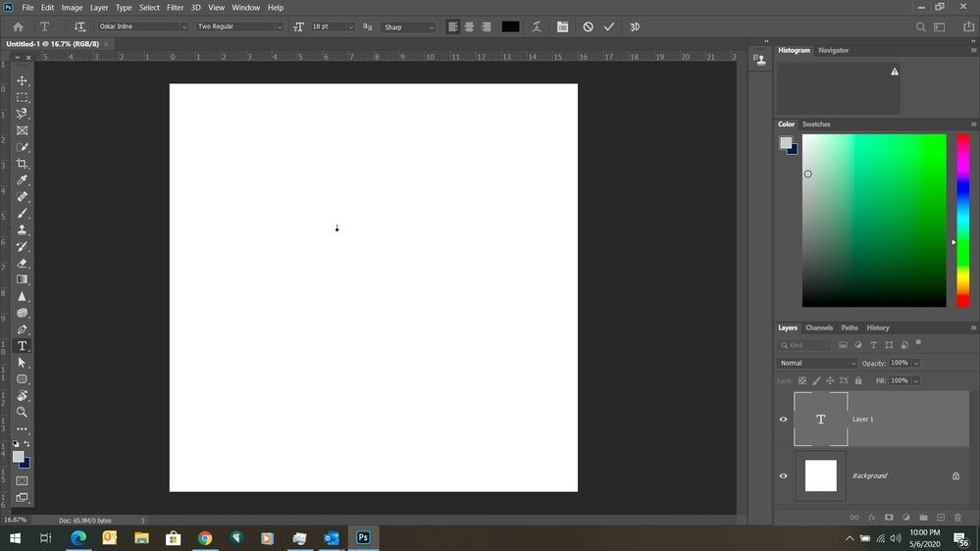This screenshot has width=980, height=551.
Task: Expand the layer Fill slider dropdown
Action: [916, 380]
